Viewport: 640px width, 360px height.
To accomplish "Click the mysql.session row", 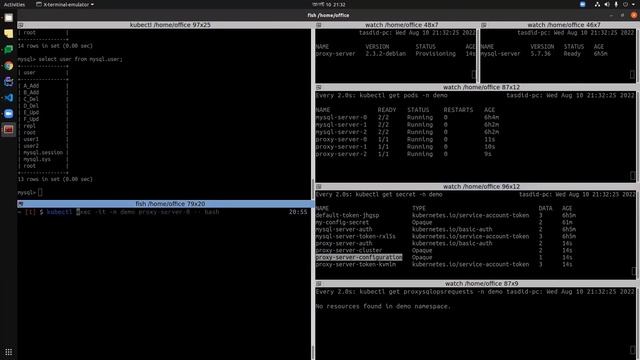I will [x=43, y=153].
